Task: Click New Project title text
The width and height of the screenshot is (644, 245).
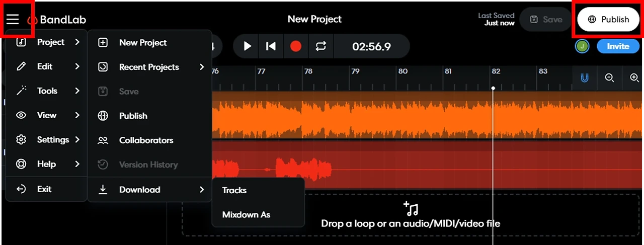Action: pos(314,19)
